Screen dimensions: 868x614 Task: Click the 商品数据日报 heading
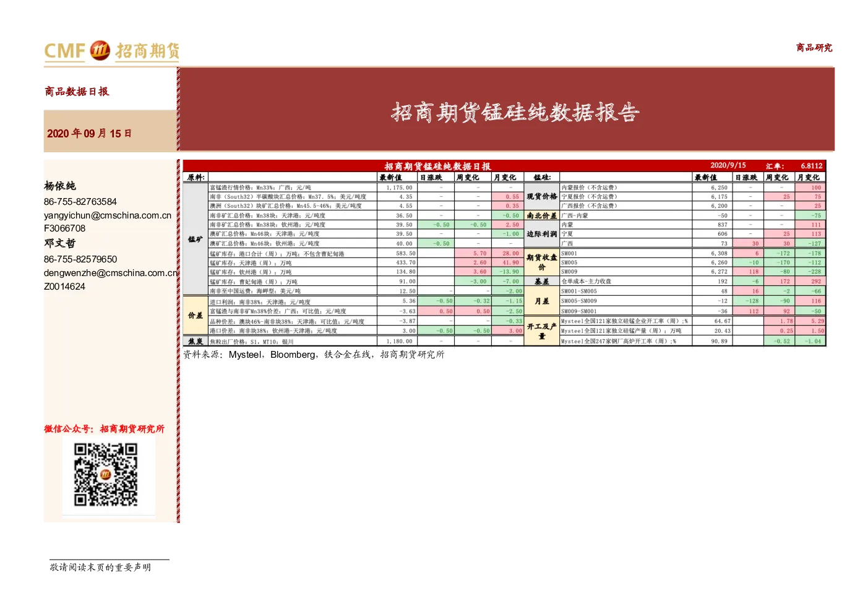[77, 92]
